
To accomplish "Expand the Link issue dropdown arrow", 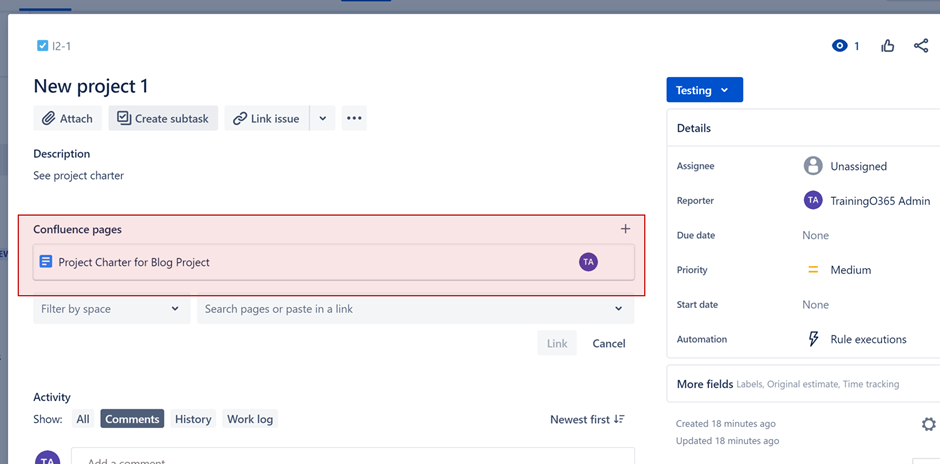I will pyautogui.click(x=322, y=118).
